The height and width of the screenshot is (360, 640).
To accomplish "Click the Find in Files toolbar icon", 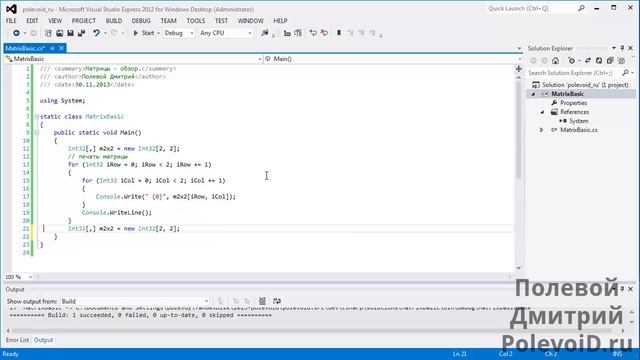I will [x=265, y=33].
